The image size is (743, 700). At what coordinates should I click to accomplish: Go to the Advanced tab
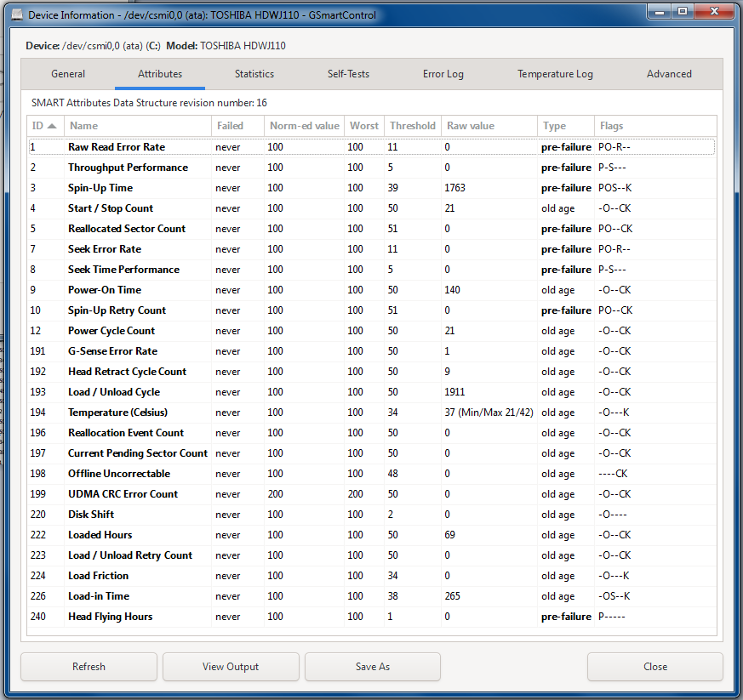(x=669, y=74)
